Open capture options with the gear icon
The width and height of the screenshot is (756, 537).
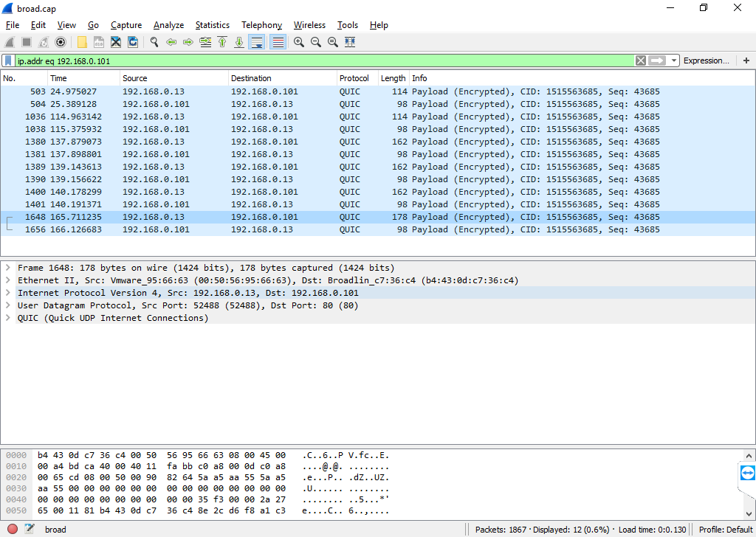(x=60, y=42)
